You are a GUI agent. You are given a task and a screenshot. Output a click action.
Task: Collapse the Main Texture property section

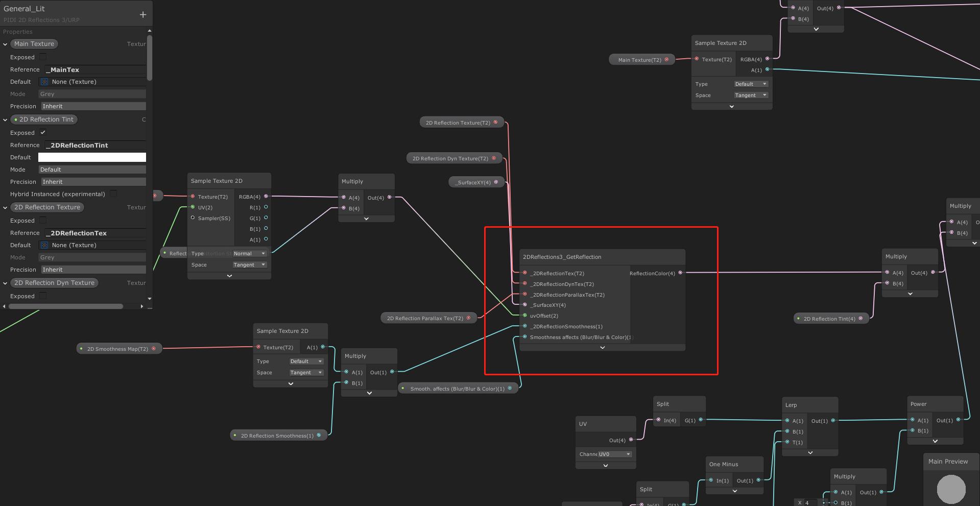[5, 44]
